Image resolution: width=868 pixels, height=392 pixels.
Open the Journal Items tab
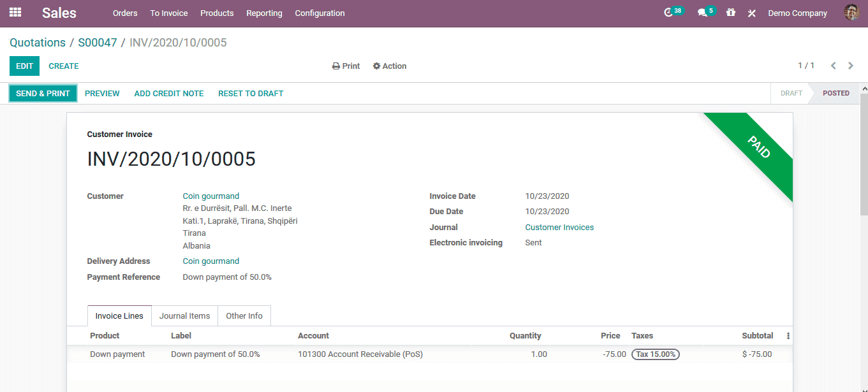184,316
